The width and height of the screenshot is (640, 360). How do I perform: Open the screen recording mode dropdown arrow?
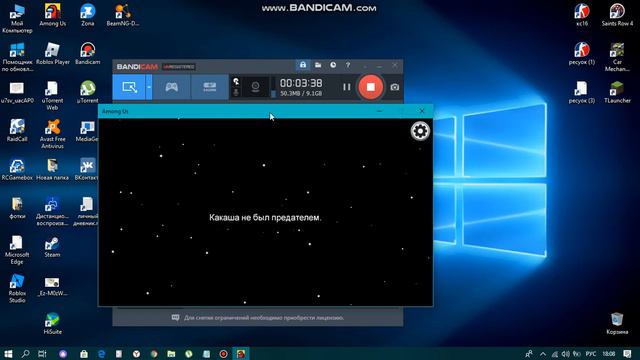(149, 87)
